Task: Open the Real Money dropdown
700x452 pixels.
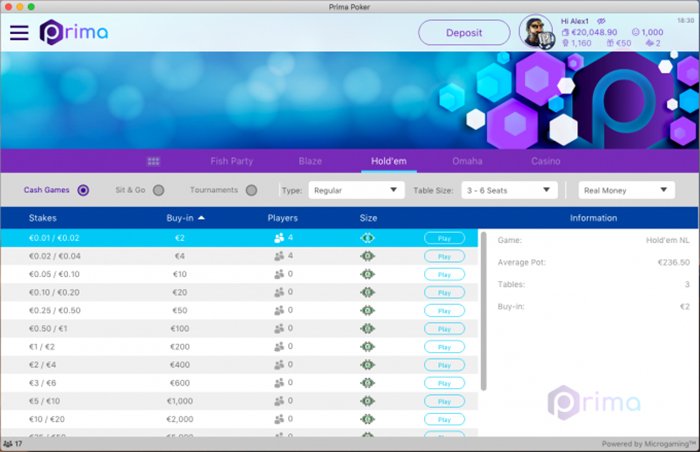Action: (626, 190)
